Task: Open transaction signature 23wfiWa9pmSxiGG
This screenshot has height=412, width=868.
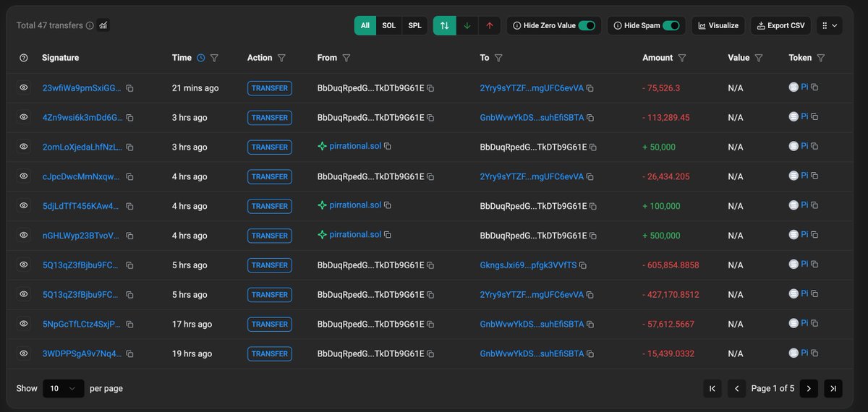Action: pos(82,88)
